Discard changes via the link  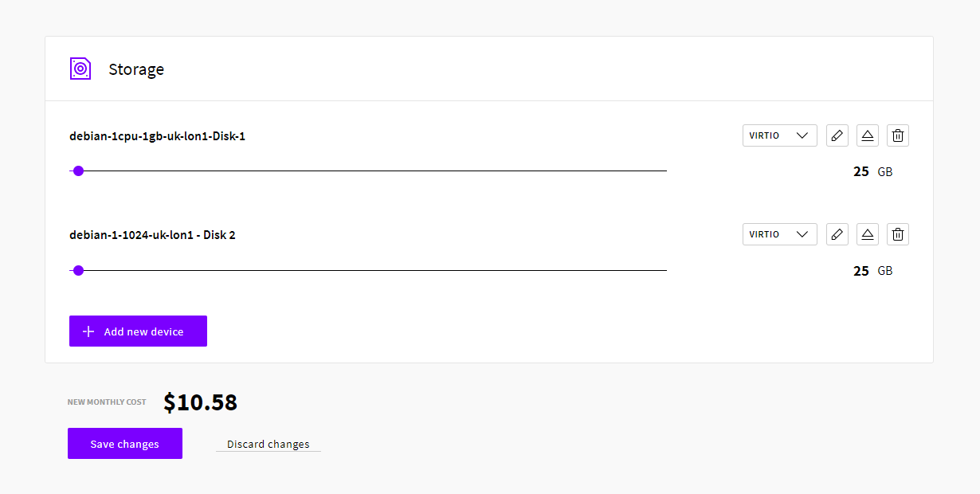point(268,445)
